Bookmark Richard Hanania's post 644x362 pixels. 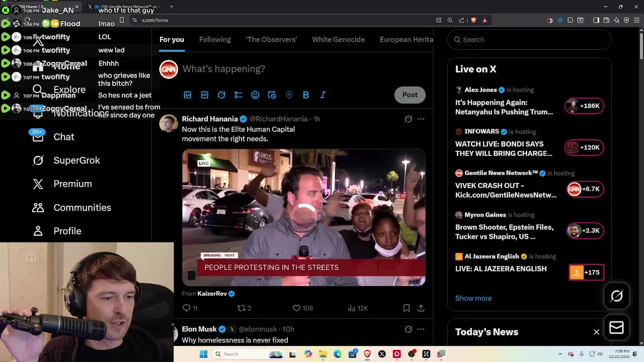coord(407,308)
